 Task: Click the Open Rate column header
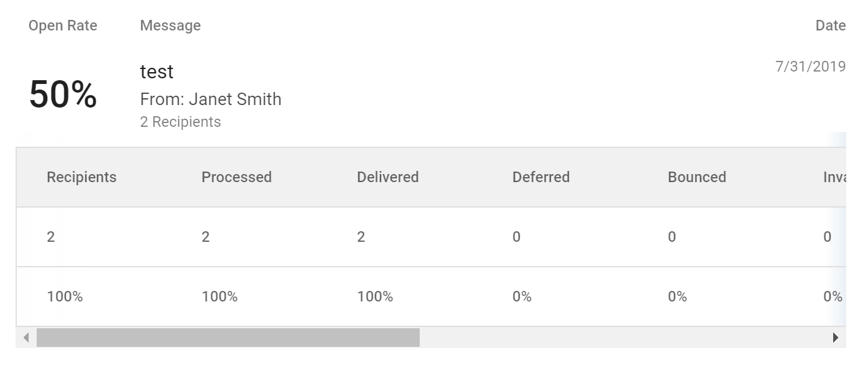click(x=63, y=25)
